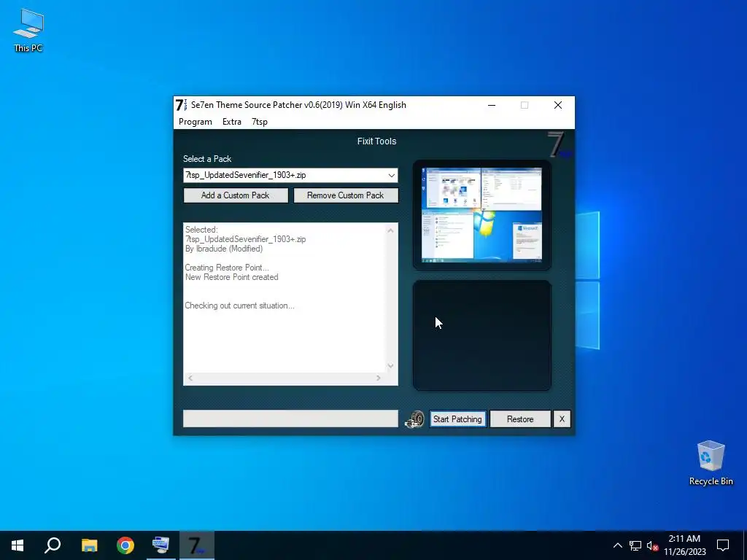Viewport: 747px width, 560px height.
Task: Click the 7tsp taskbar icon
Action: pos(197,545)
